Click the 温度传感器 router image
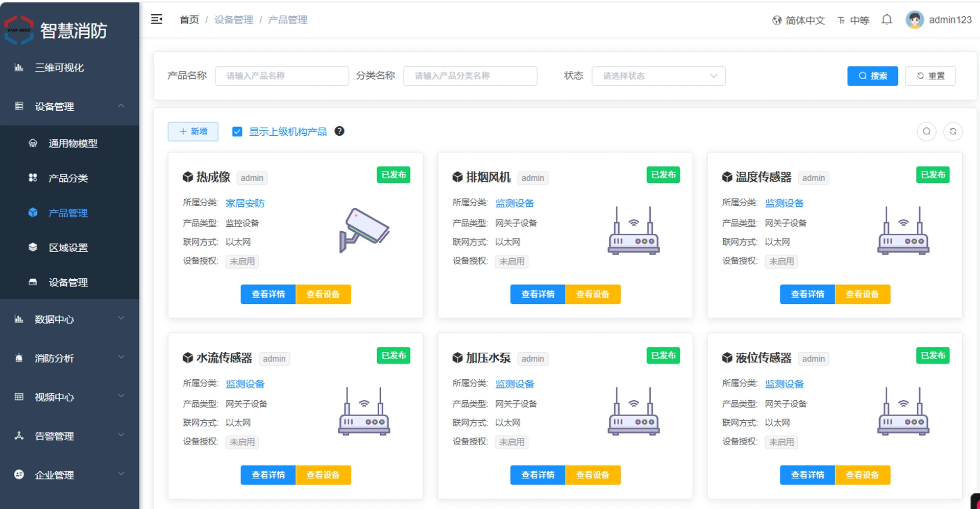This screenshot has height=509, width=980. click(903, 231)
